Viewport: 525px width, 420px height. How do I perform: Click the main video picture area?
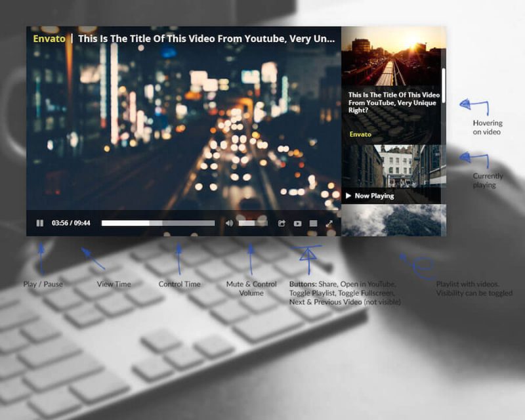184,127
